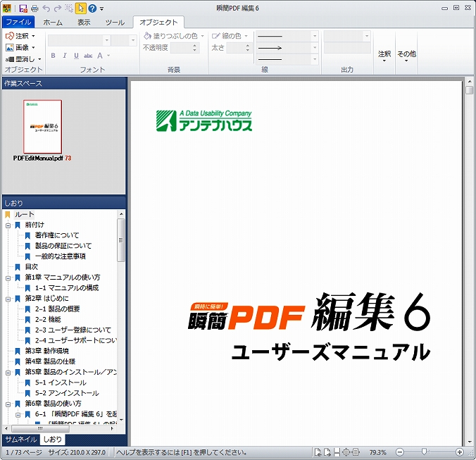Switch to the サムネイル panel tab
The height and width of the screenshot is (460, 476).
point(20,440)
